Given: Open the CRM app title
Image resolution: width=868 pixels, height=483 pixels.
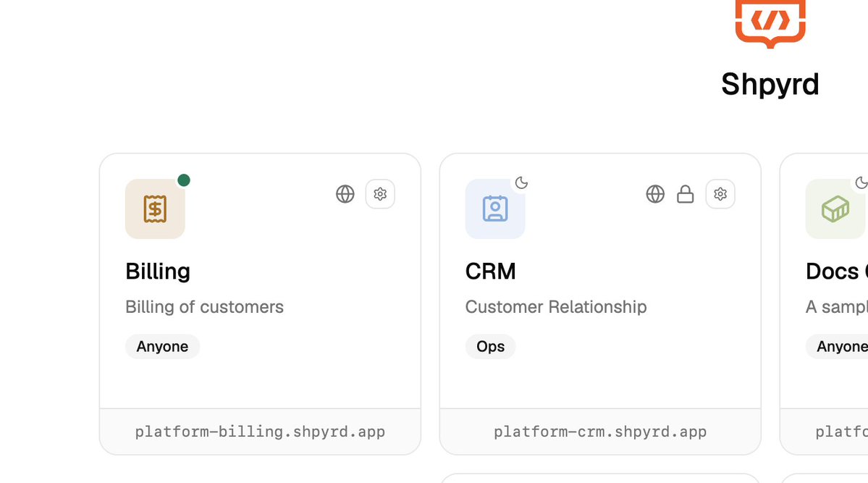Looking at the screenshot, I should click(490, 272).
